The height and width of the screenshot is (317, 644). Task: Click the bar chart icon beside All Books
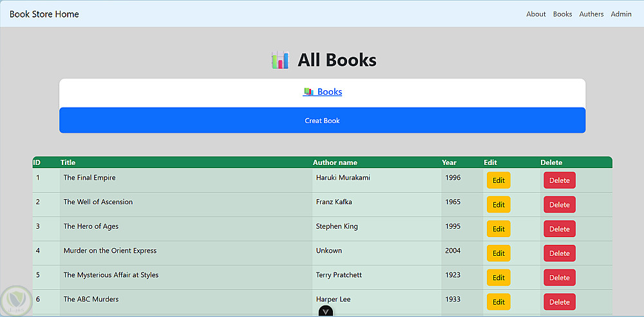[280, 60]
